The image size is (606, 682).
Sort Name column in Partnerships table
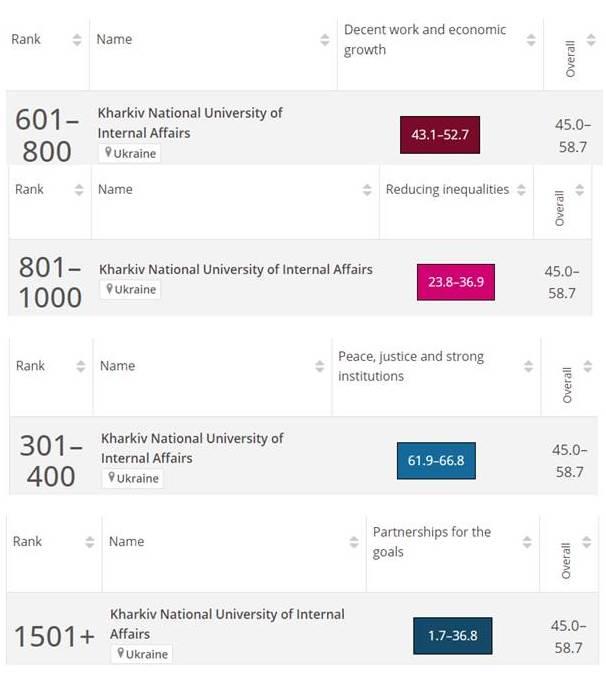click(x=354, y=542)
